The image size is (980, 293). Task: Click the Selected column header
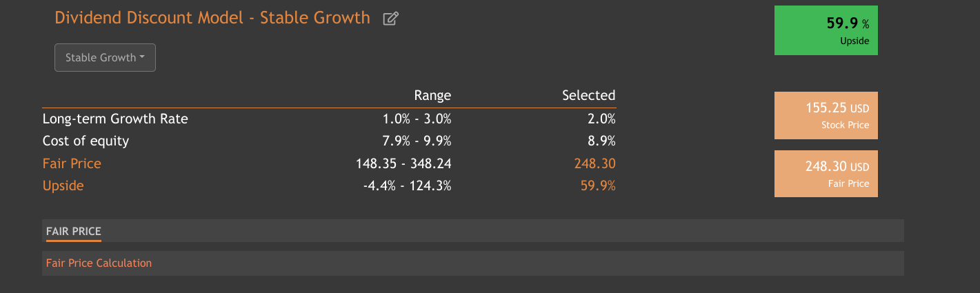click(x=588, y=95)
